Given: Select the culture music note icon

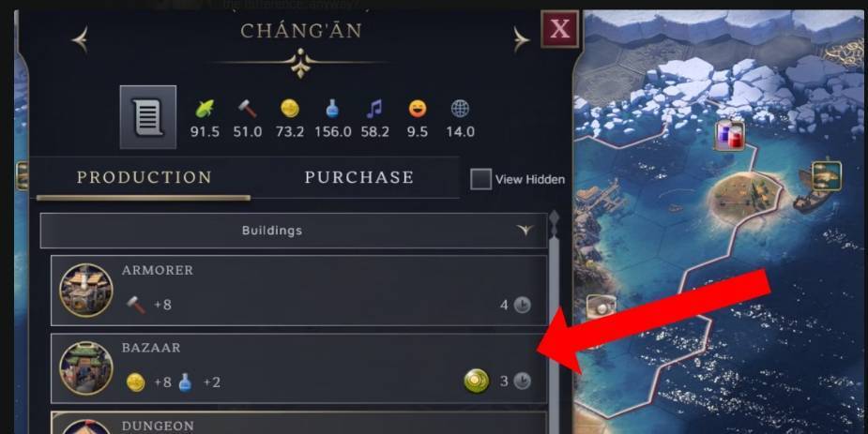Looking at the screenshot, I should pos(374,109).
